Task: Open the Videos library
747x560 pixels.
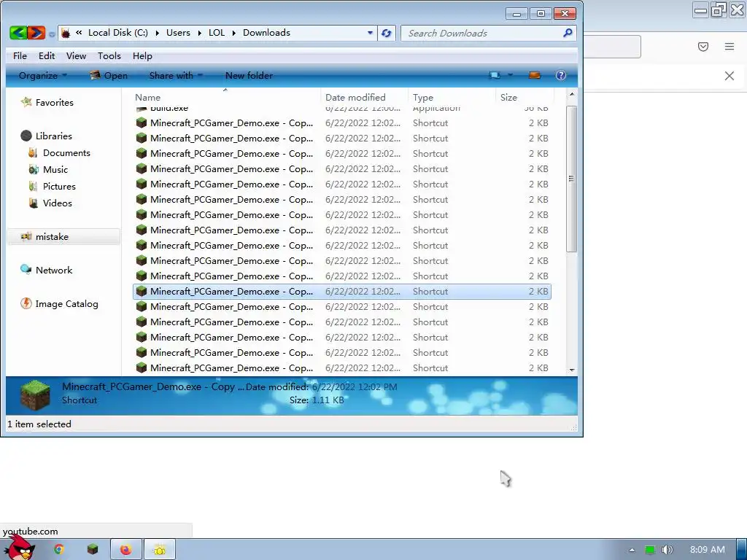Action: (57, 203)
